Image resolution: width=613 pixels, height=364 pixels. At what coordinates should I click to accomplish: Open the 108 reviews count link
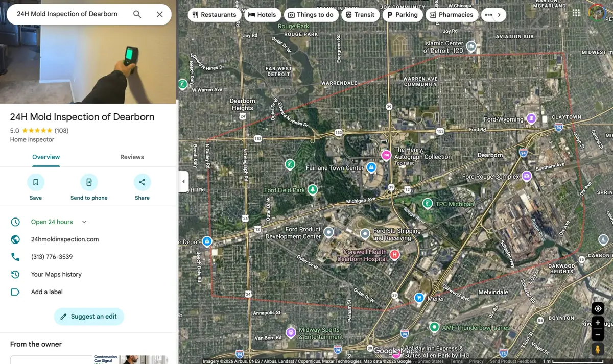tap(61, 131)
